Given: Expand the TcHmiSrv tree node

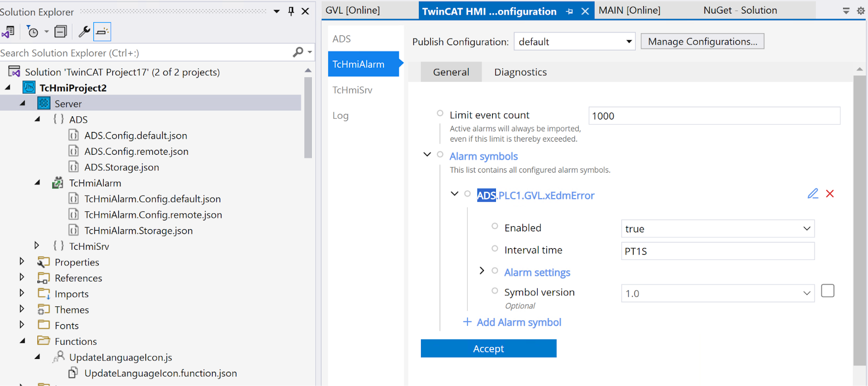Looking at the screenshot, I should tap(36, 245).
